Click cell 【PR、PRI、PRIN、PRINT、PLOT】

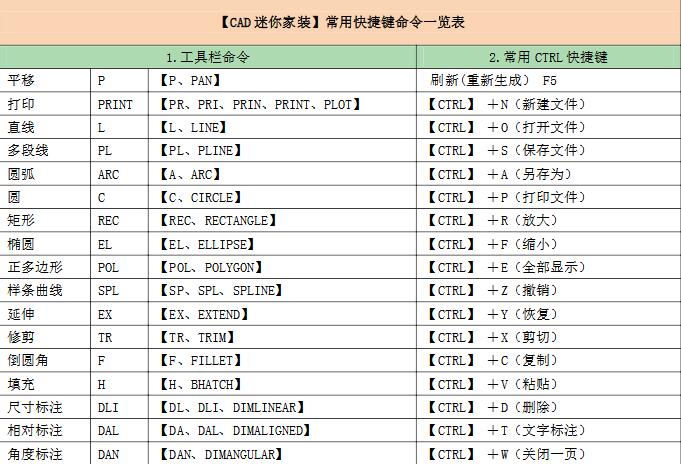[x=282, y=104]
